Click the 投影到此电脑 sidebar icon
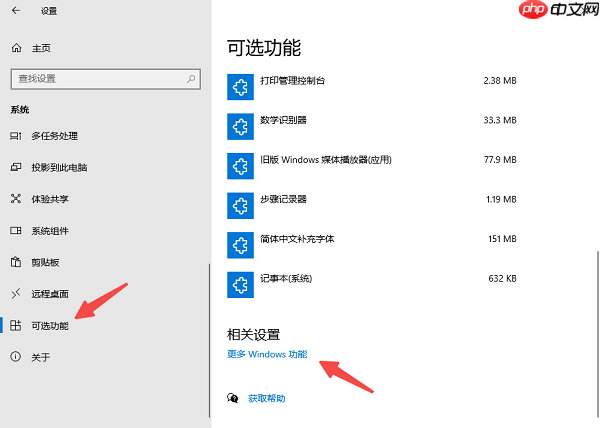The height and width of the screenshot is (428, 600). tap(16, 167)
